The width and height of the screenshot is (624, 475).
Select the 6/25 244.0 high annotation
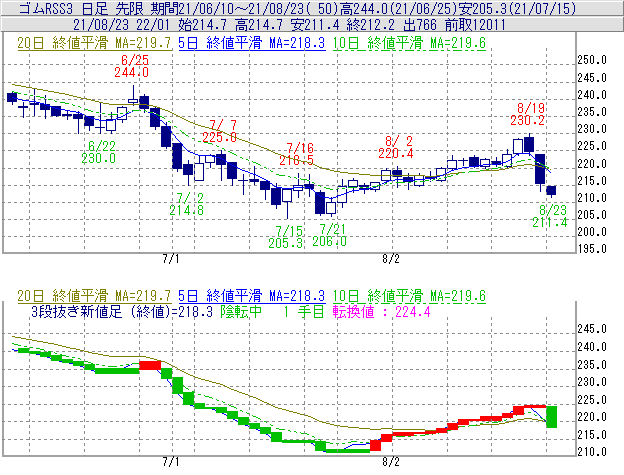pos(132,66)
